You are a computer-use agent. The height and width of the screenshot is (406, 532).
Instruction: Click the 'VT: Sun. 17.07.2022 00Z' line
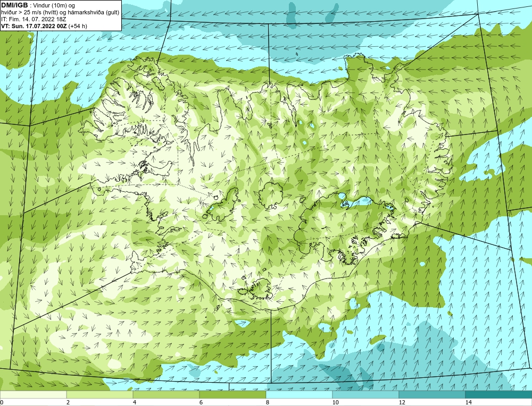click(34, 26)
